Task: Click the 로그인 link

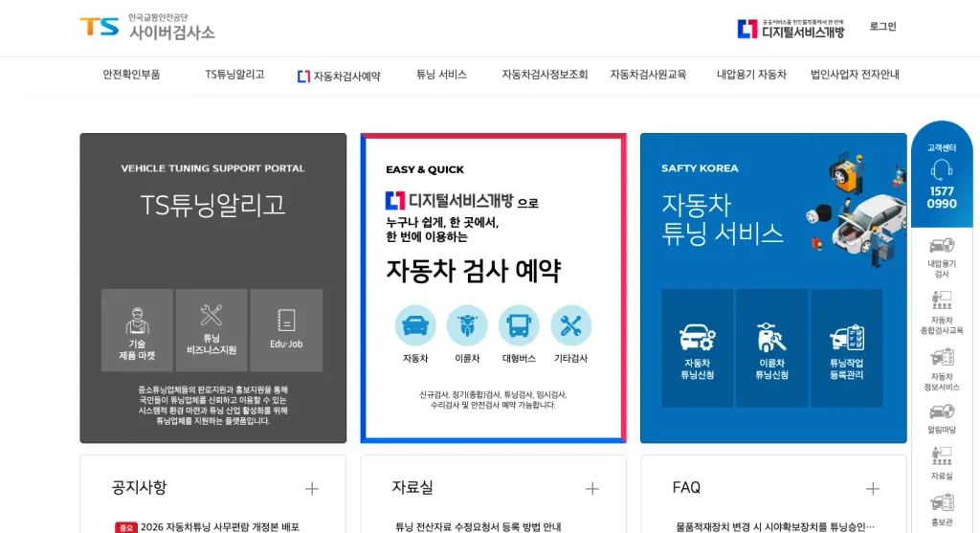Action: [x=882, y=26]
